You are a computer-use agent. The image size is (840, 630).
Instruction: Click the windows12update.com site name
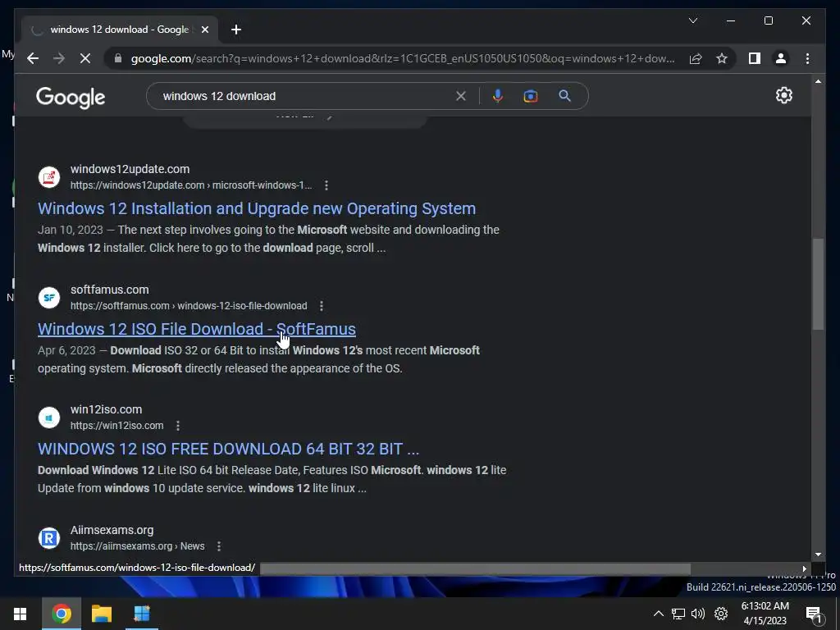(x=130, y=169)
